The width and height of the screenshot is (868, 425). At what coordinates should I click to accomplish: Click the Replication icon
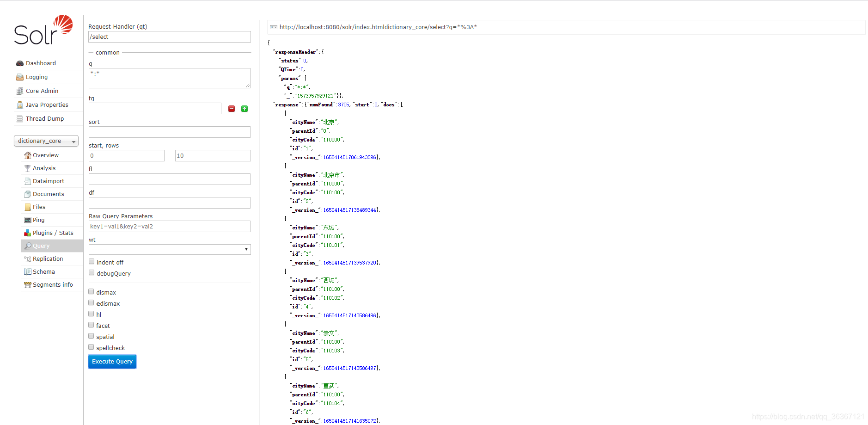(28, 259)
